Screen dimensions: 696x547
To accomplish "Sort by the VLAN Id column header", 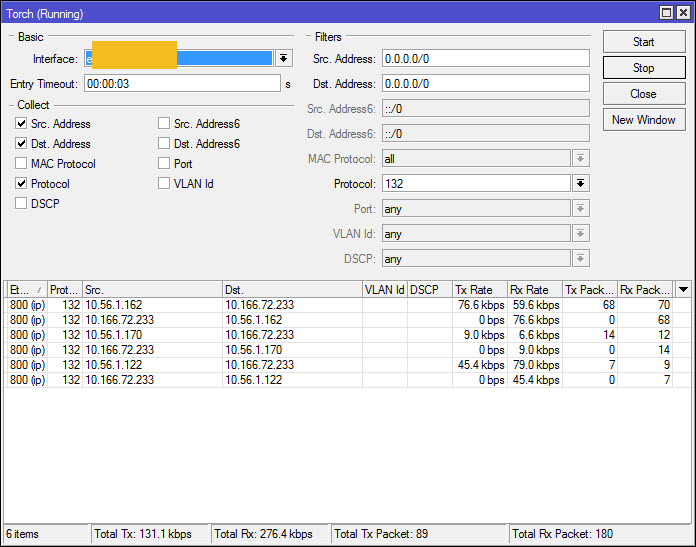I will [x=384, y=290].
